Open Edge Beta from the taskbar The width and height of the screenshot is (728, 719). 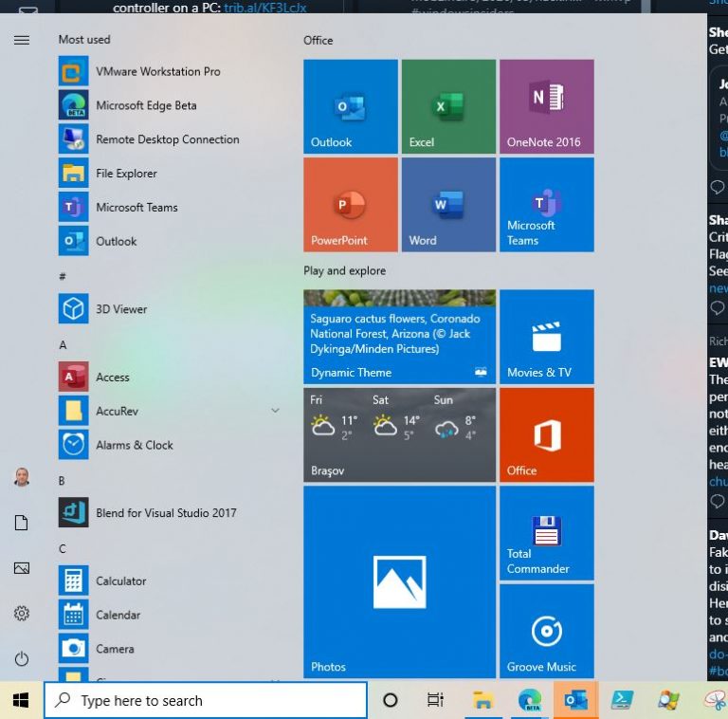[x=530, y=700]
